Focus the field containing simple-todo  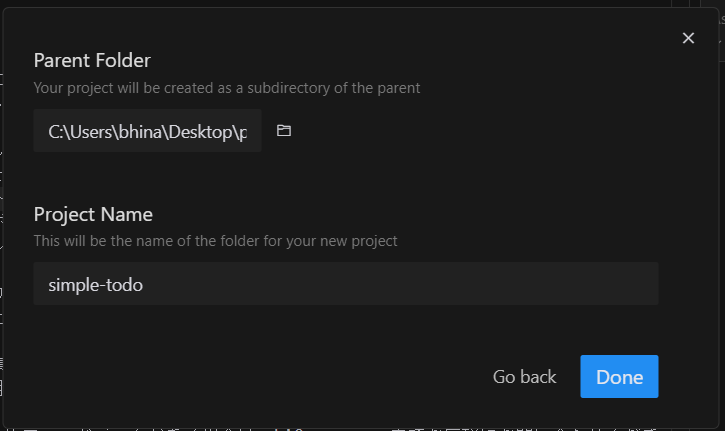(345, 284)
